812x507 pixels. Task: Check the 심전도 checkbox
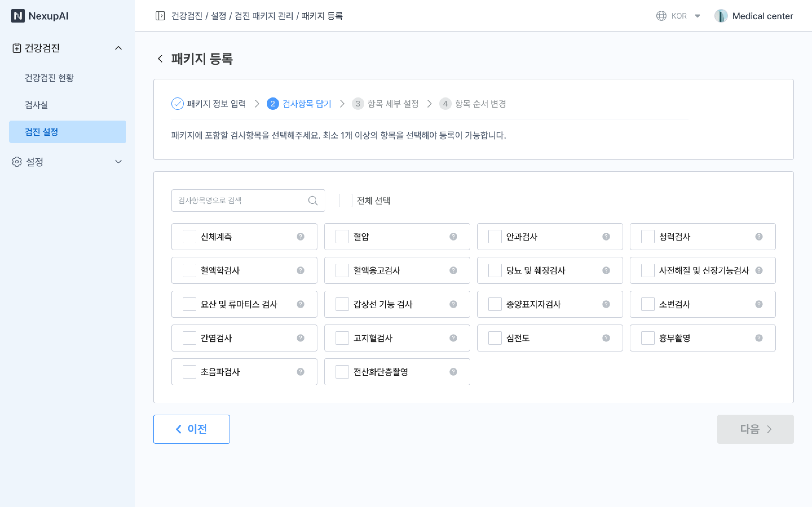coord(495,338)
